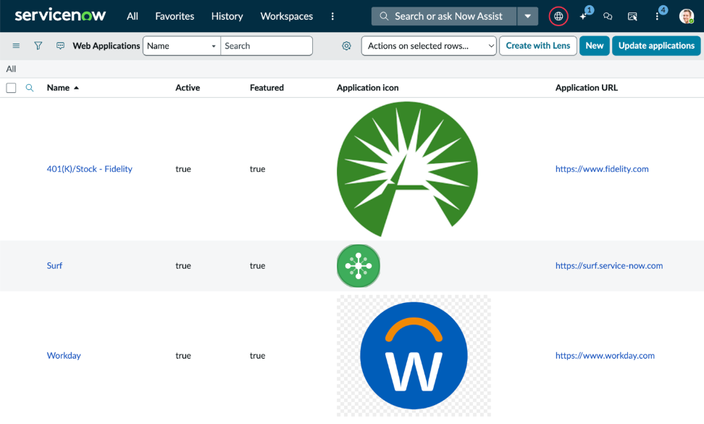Viewport: 704px width, 424px height.
Task: Open Now Assist sparkle icon with badge
Action: (x=584, y=16)
